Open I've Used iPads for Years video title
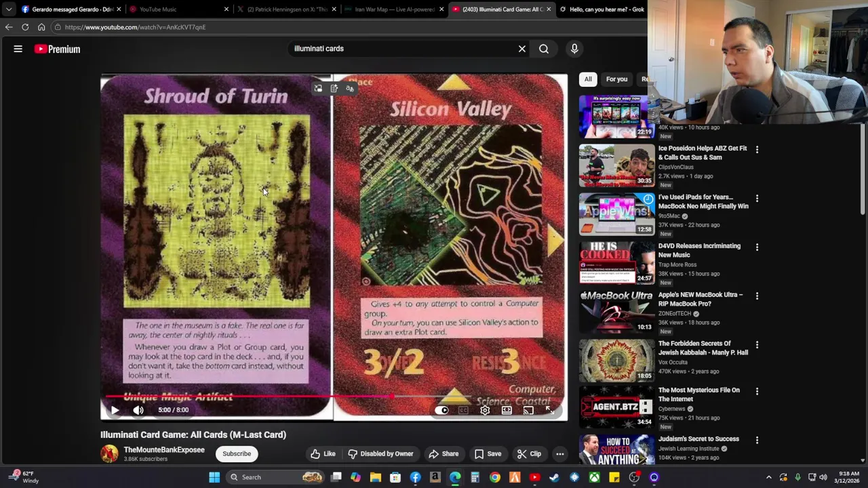868x488 pixels. pyautogui.click(x=703, y=201)
